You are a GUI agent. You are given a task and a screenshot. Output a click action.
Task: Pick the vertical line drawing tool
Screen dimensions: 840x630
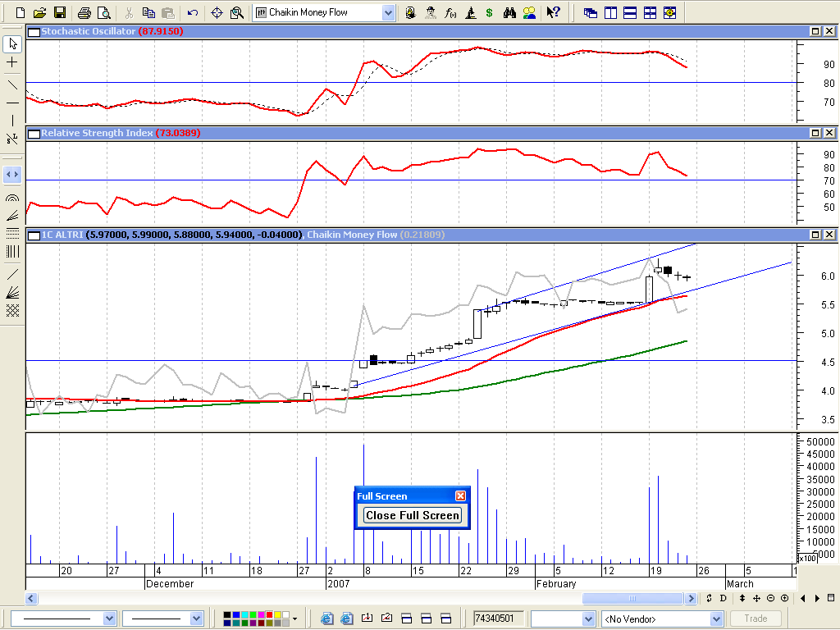12,121
